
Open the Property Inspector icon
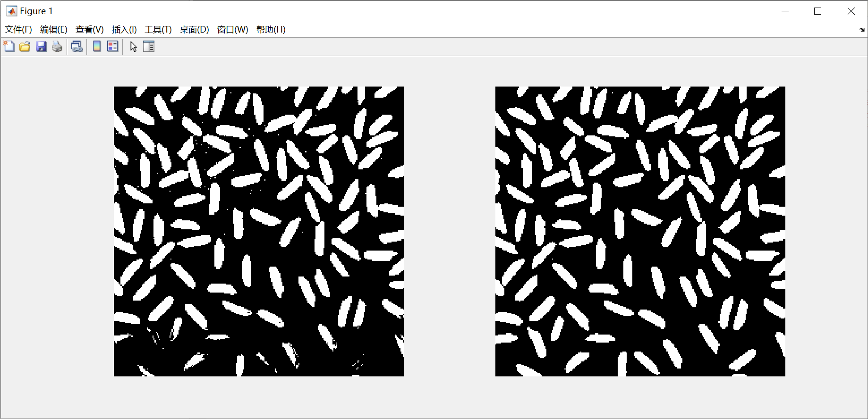click(x=149, y=46)
